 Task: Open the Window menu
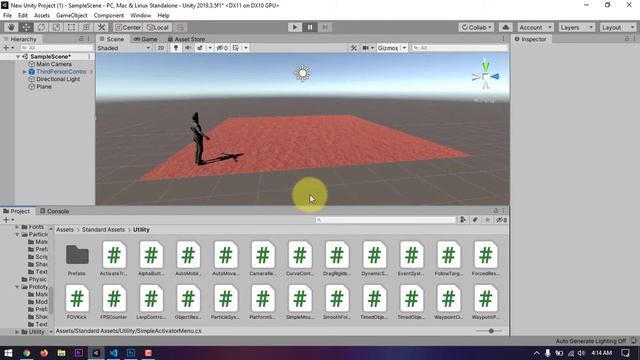[140, 16]
